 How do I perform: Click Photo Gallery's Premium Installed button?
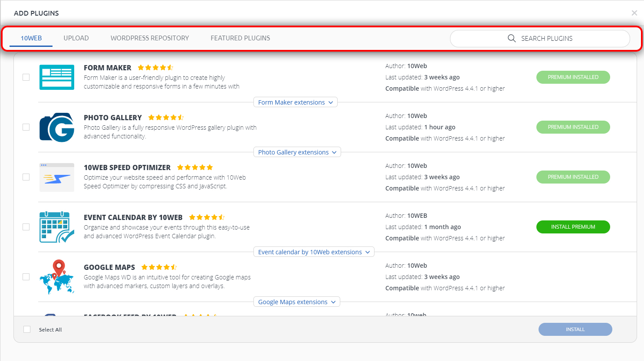tap(573, 127)
